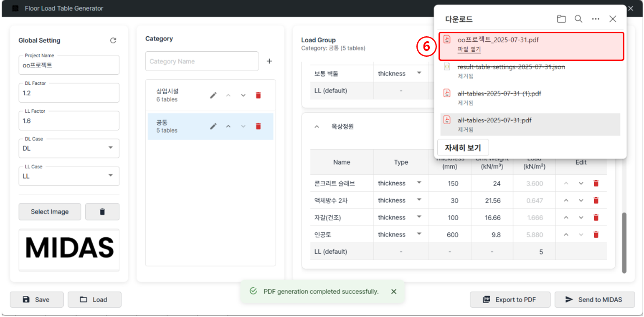
Task: Click the Send to MIDAS button
Action: point(594,299)
